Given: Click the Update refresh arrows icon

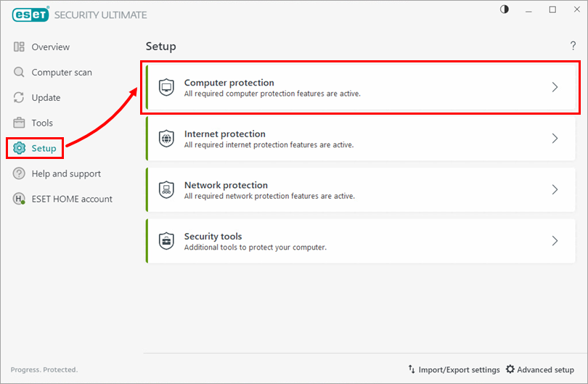Looking at the screenshot, I should [20, 98].
